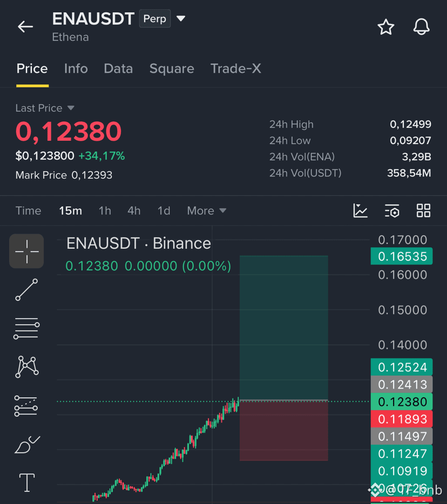Open the Data tab

[x=118, y=69]
